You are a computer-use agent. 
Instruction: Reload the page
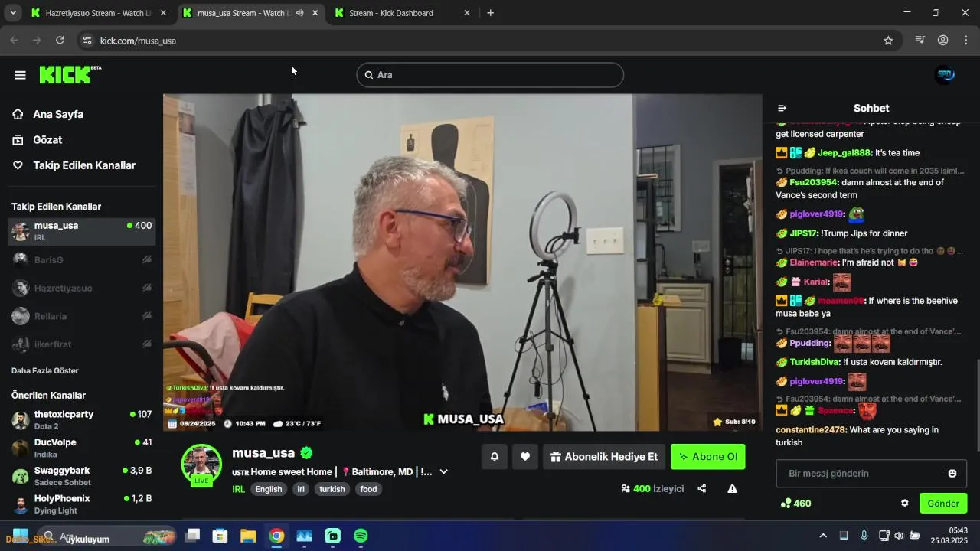[x=60, y=41]
